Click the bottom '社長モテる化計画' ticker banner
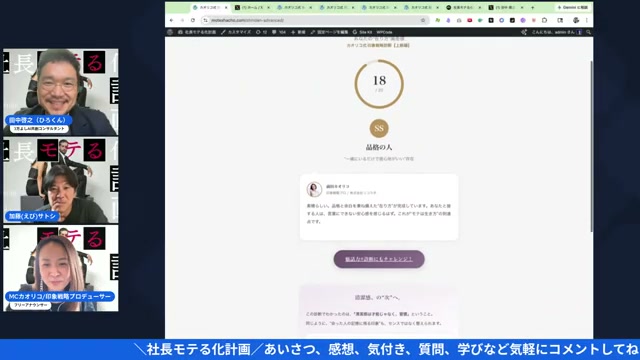 point(320,349)
